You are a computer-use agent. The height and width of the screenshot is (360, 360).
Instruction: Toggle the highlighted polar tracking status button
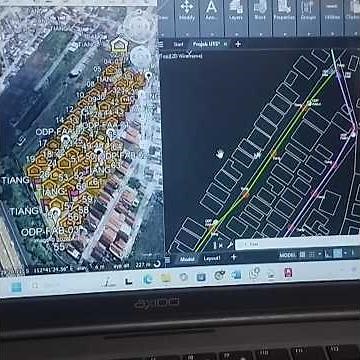[338, 253]
